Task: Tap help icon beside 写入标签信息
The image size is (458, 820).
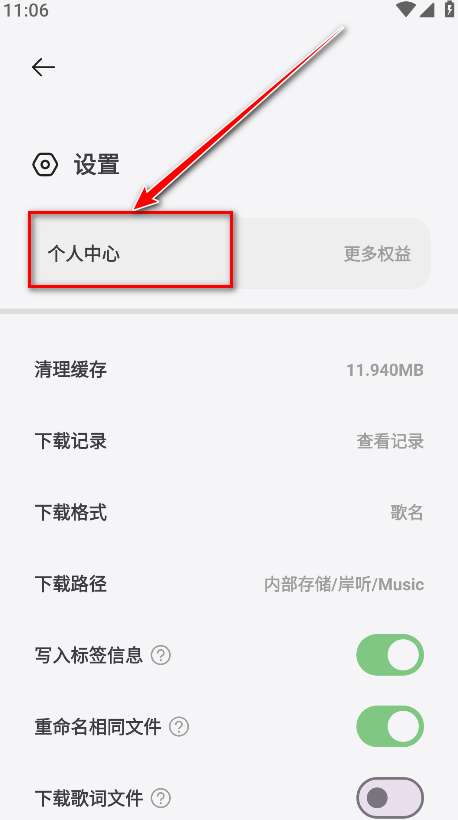Action: pos(161,655)
